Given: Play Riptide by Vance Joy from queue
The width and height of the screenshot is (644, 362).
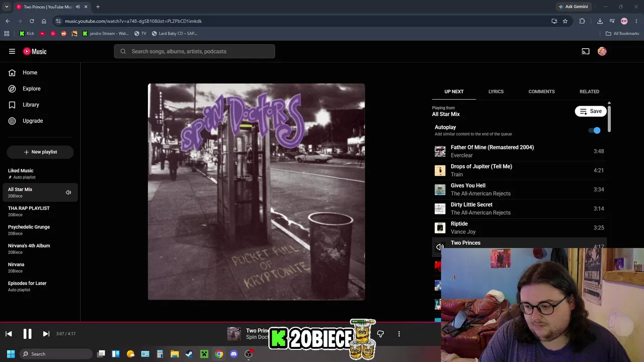Looking at the screenshot, I should [519, 228].
